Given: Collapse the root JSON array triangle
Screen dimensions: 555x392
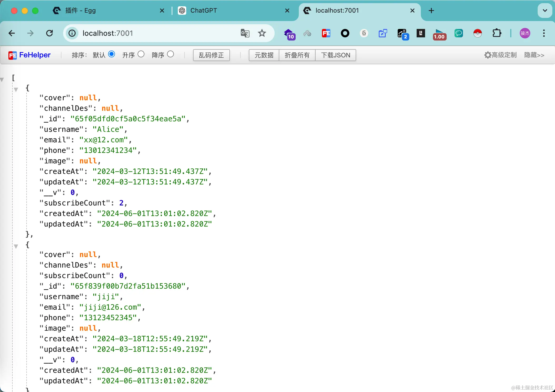Looking at the screenshot, I should (2, 79).
